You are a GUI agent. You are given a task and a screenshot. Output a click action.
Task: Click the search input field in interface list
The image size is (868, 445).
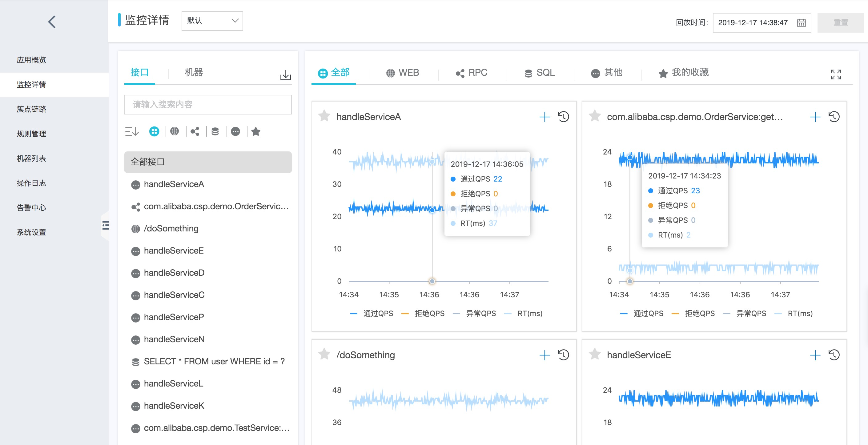coord(208,104)
